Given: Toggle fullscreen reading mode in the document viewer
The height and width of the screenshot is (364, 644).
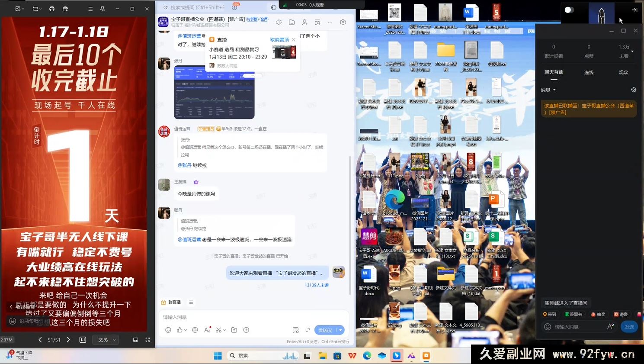Looking at the screenshot, I should coord(147,340).
